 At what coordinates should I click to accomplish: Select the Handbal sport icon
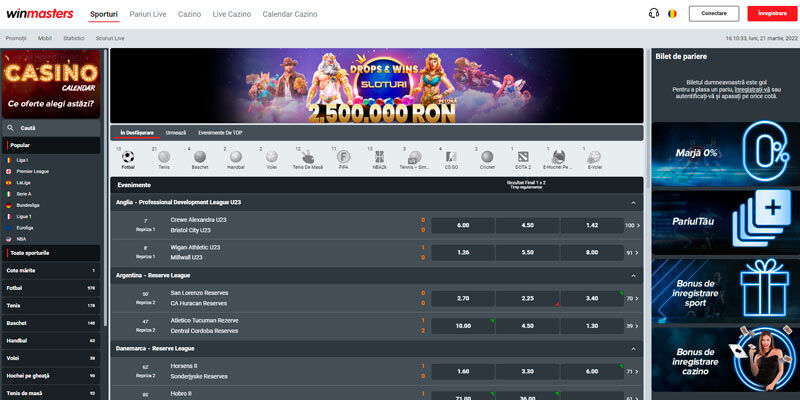tap(236, 157)
